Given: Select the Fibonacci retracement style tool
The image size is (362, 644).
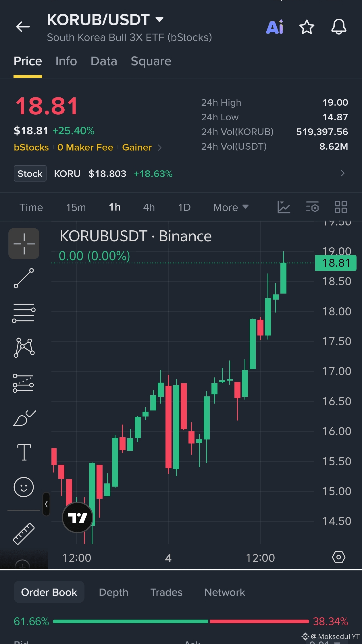Looking at the screenshot, I should pos(24,383).
